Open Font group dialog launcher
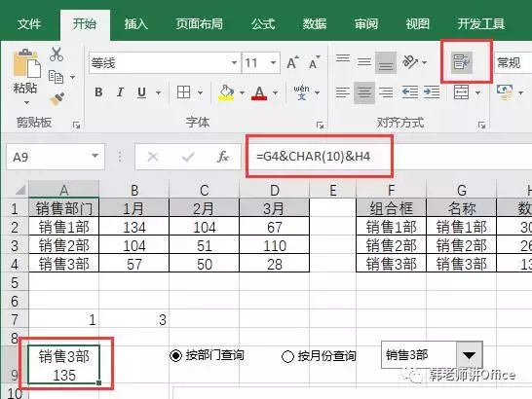The height and width of the screenshot is (399, 532). pyautogui.click(x=320, y=126)
